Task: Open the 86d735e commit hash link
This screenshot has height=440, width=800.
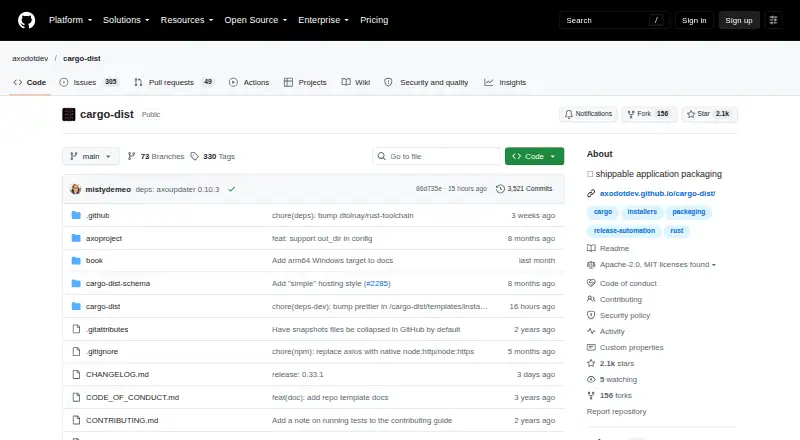Action: pyautogui.click(x=429, y=189)
